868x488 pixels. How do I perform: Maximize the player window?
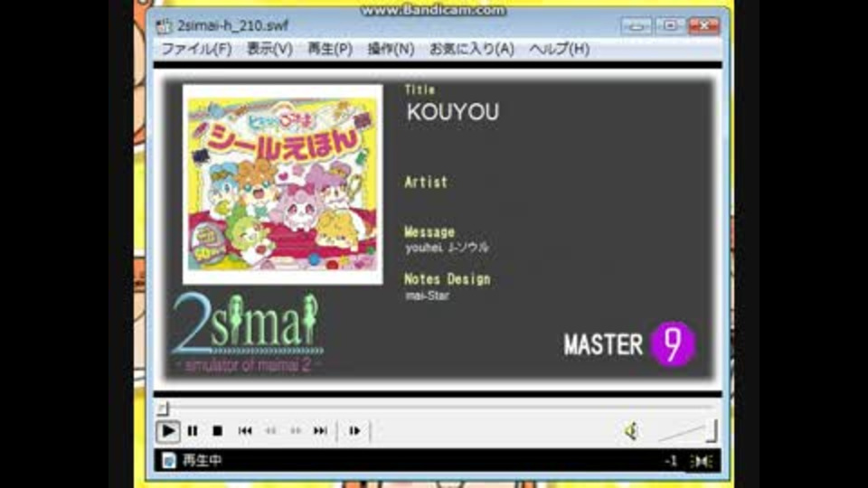click(670, 26)
